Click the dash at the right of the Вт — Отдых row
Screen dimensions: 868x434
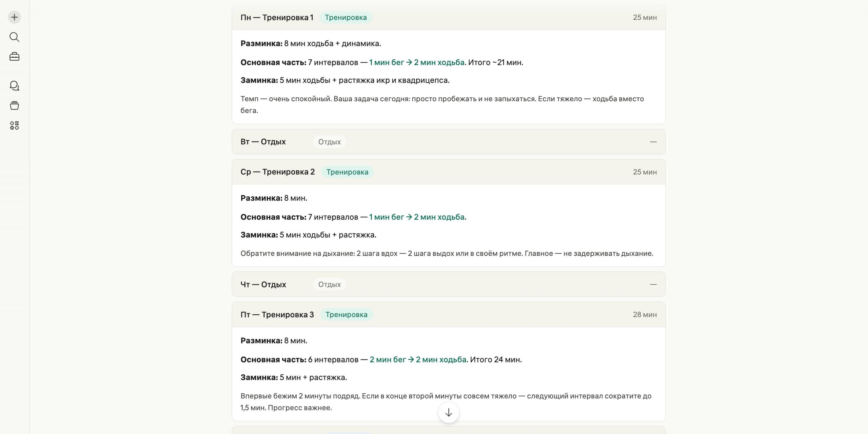(x=653, y=142)
